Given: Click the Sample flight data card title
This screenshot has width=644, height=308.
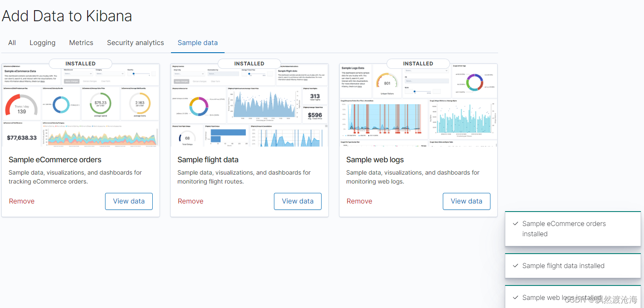Looking at the screenshot, I should click(x=208, y=160).
